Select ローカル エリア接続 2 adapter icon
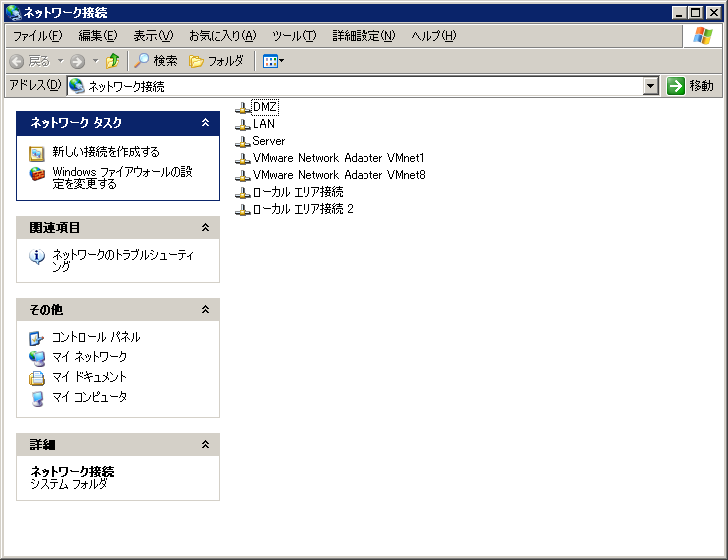The image size is (728, 560). [242, 210]
